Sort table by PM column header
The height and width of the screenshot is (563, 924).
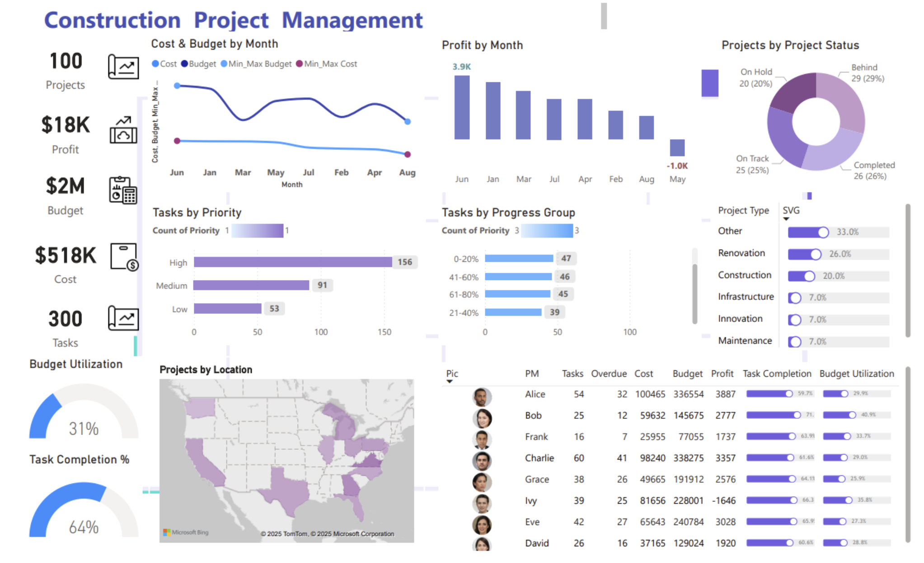point(532,374)
